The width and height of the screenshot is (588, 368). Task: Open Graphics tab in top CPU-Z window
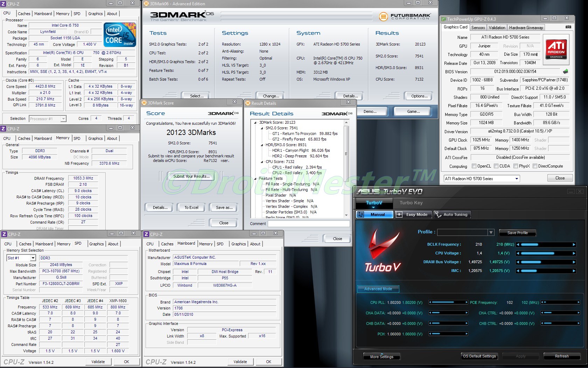pos(95,14)
